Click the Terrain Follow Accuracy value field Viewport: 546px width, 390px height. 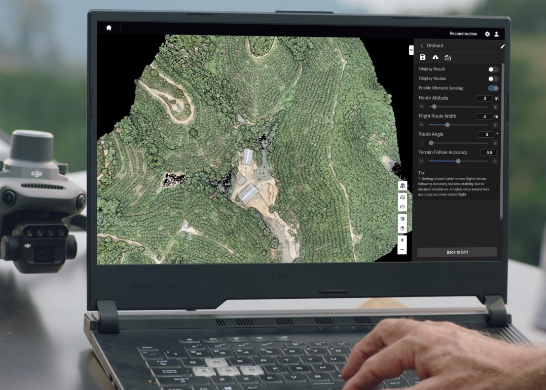[x=488, y=153]
